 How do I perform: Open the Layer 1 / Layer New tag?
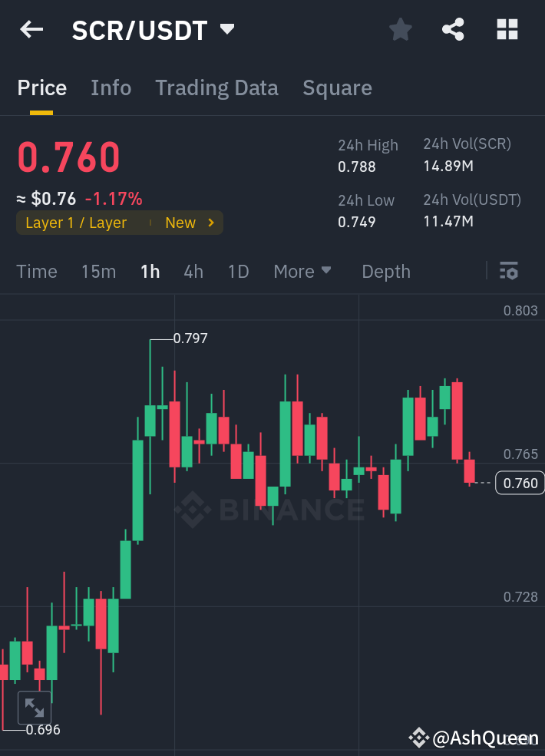(x=119, y=223)
